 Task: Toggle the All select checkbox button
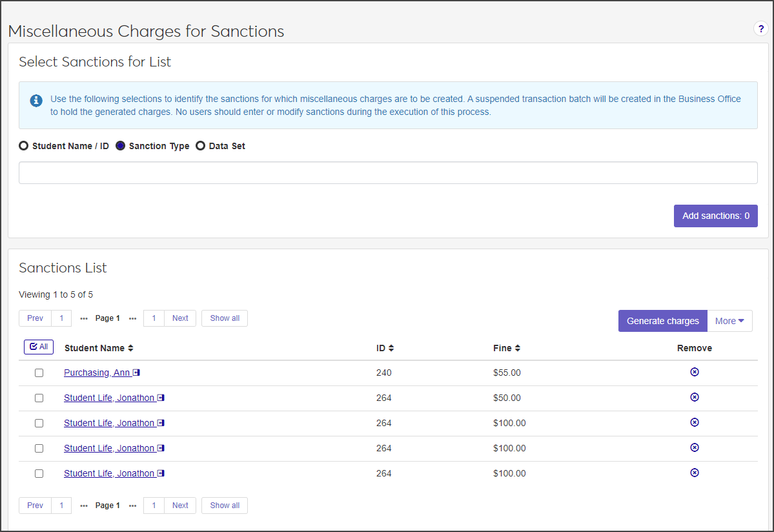tap(39, 347)
